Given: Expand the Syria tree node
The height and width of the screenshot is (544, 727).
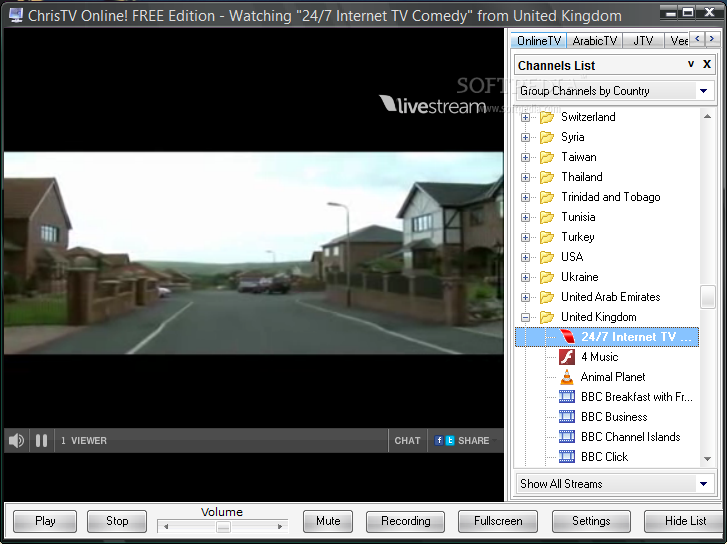Looking at the screenshot, I should click(x=525, y=137).
